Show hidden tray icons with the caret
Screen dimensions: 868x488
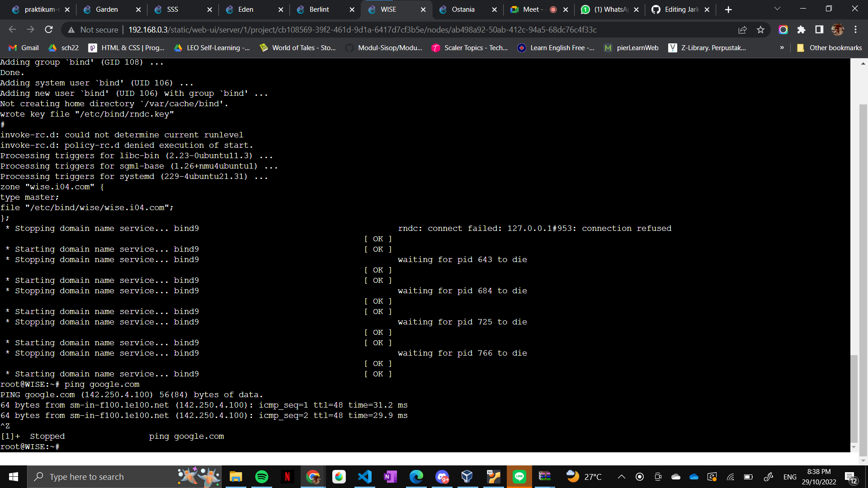tap(622, 476)
